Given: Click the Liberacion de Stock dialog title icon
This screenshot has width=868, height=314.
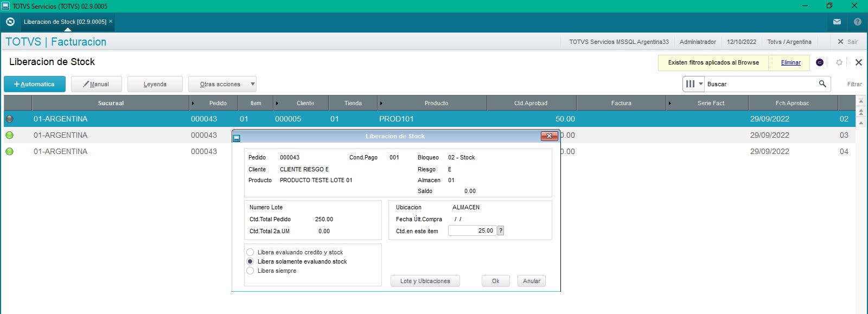Looking at the screenshot, I should coord(237,138).
